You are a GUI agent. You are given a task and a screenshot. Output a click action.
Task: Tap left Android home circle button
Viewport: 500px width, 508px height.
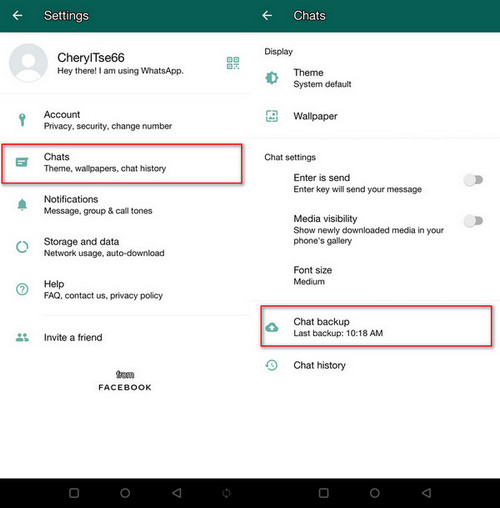pyautogui.click(x=125, y=493)
